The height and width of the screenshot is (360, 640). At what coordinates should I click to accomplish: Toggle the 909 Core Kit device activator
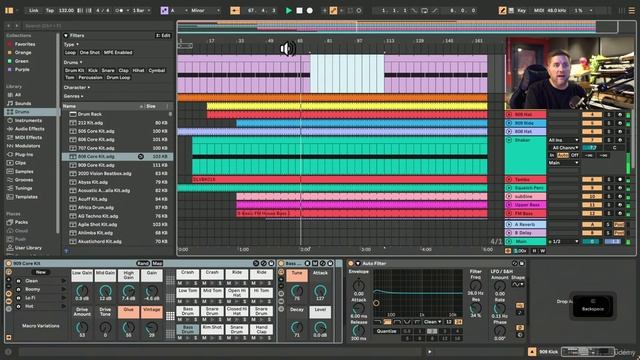9,264
